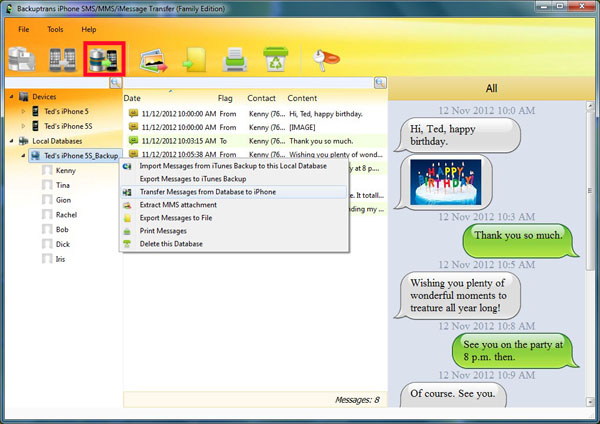Image resolution: width=600 pixels, height=424 pixels.
Task: Select the Dick contact in the tree
Action: coord(63,244)
